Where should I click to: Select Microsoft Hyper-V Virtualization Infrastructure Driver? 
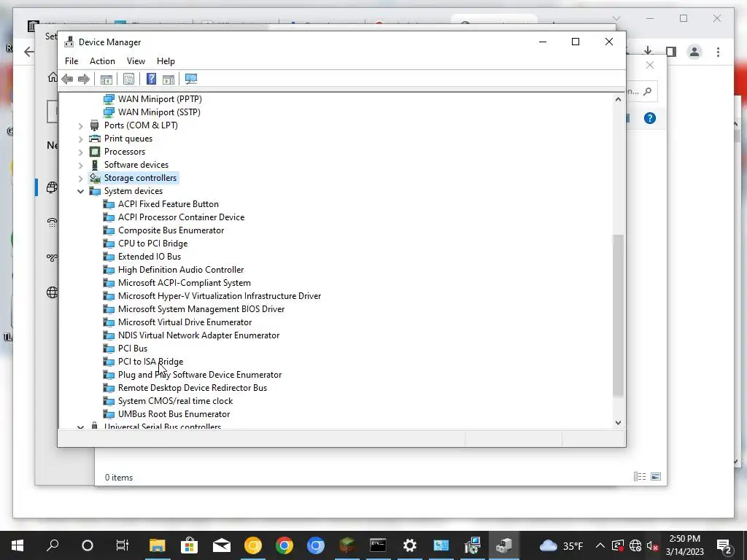point(220,296)
